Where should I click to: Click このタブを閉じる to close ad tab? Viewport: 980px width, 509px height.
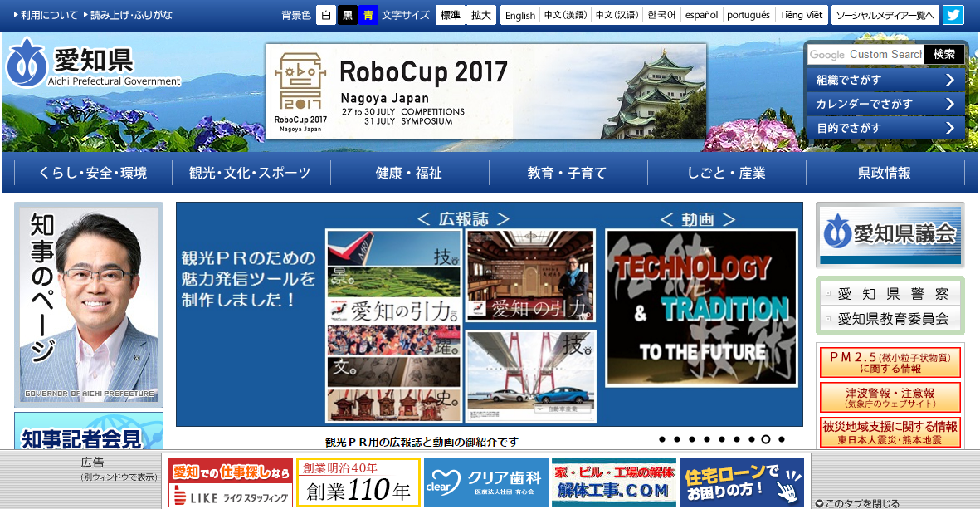[862, 503]
